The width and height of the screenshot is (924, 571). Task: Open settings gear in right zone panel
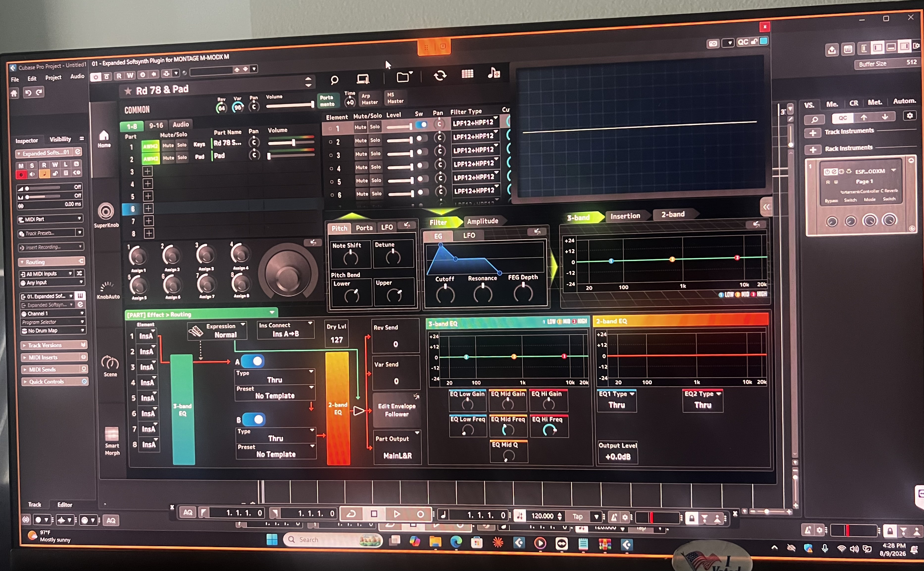910,116
